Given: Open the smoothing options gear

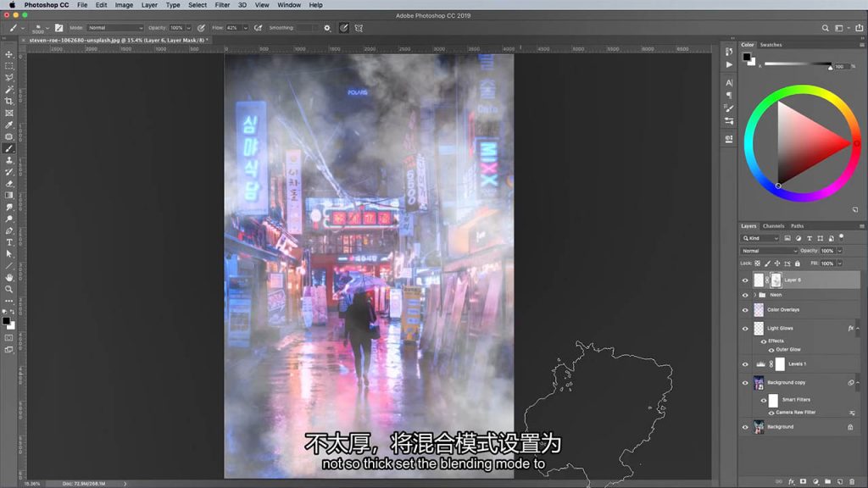Looking at the screenshot, I should (327, 28).
